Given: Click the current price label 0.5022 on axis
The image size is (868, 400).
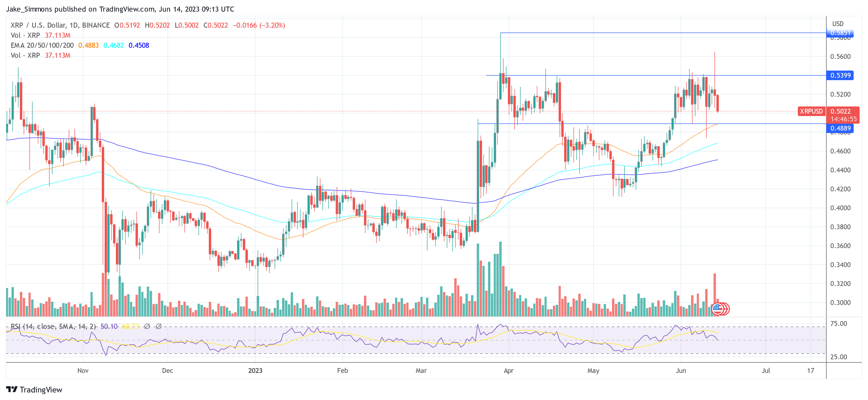Looking at the screenshot, I should (840, 111).
